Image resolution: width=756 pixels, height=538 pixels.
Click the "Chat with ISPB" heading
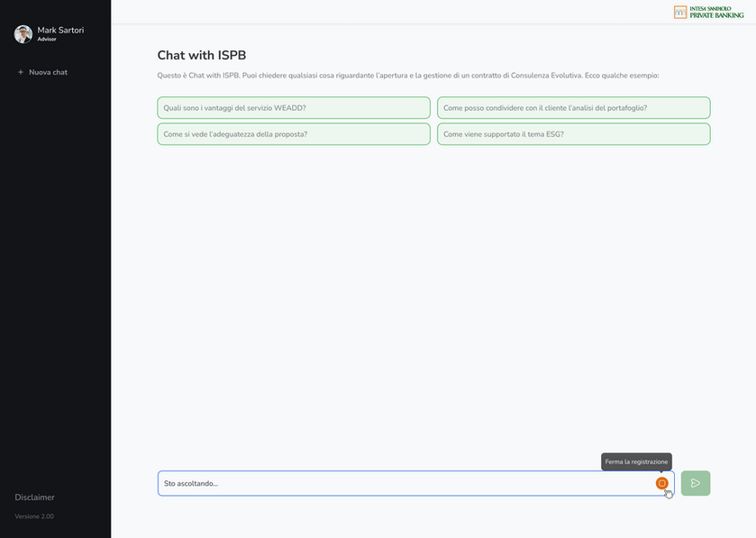click(202, 56)
